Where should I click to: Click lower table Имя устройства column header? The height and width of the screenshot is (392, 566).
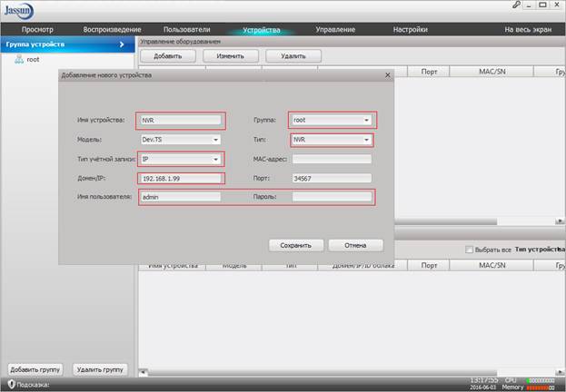click(x=173, y=266)
